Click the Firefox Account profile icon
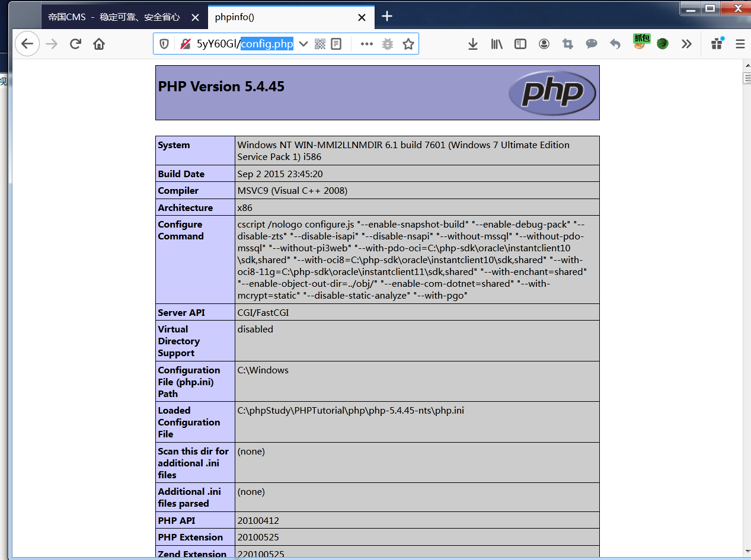 click(x=544, y=43)
